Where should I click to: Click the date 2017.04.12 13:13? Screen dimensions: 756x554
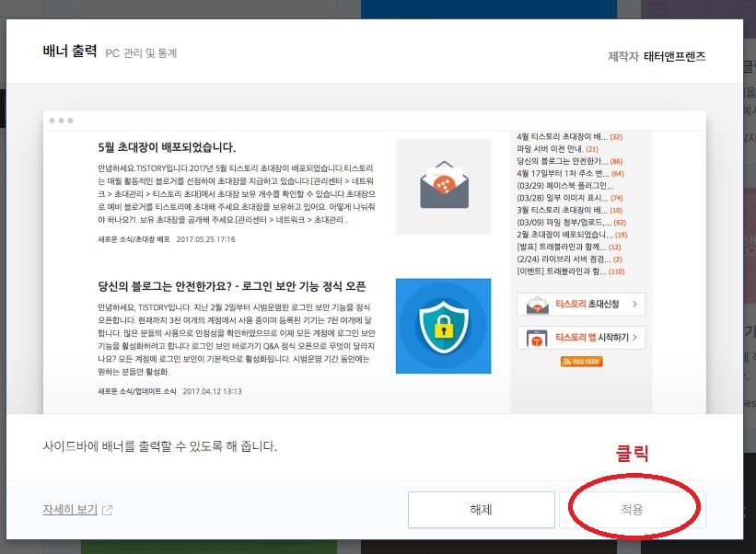tap(212, 391)
